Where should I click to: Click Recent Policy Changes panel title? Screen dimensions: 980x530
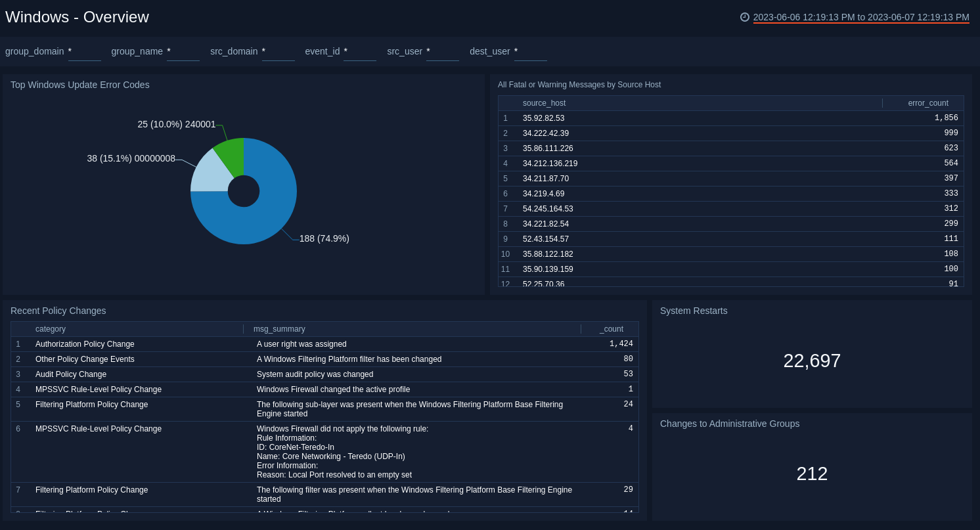pos(58,311)
